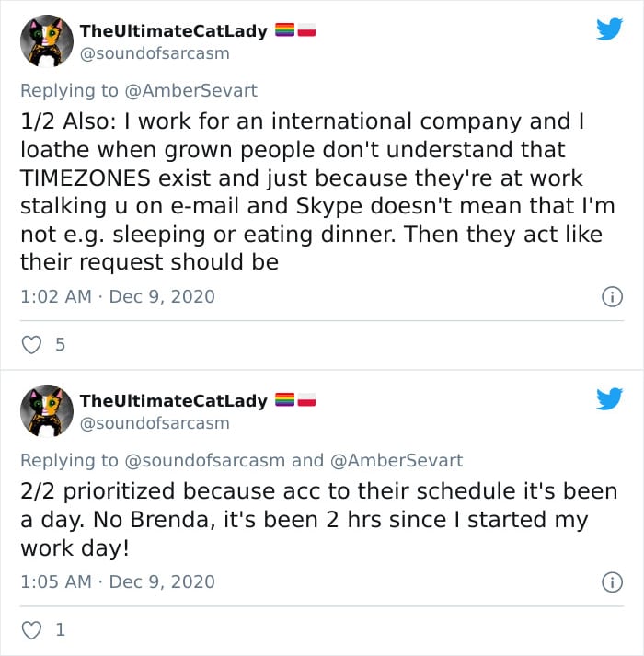Click the Poland flag emoji on second tweet
Screen dimensions: 644x656
click(307, 400)
